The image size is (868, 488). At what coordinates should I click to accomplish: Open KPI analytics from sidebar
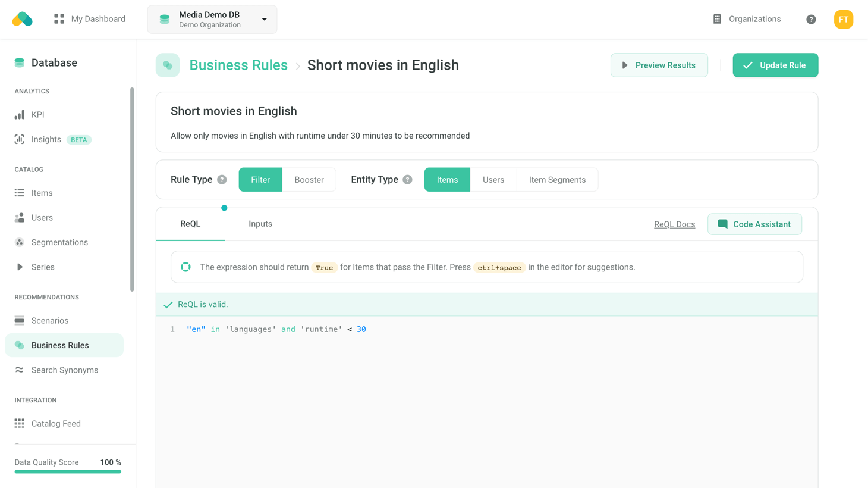[37, 115]
